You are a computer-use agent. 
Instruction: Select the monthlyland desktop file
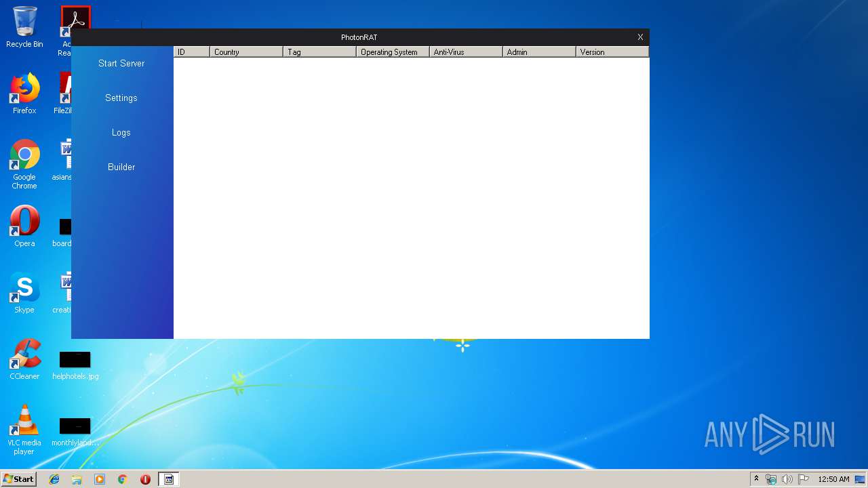click(75, 432)
